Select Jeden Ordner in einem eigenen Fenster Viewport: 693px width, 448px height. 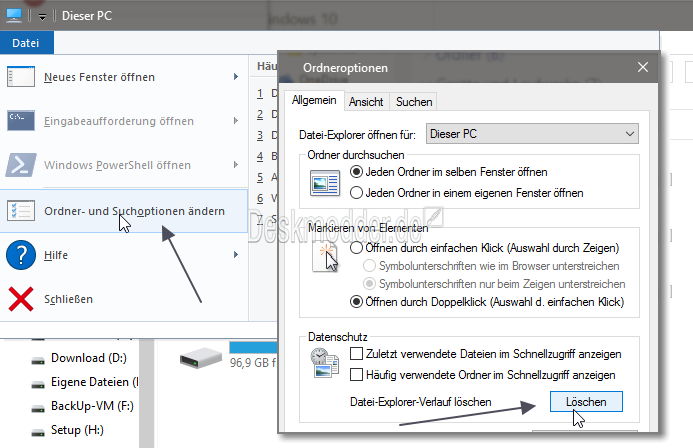(x=357, y=192)
